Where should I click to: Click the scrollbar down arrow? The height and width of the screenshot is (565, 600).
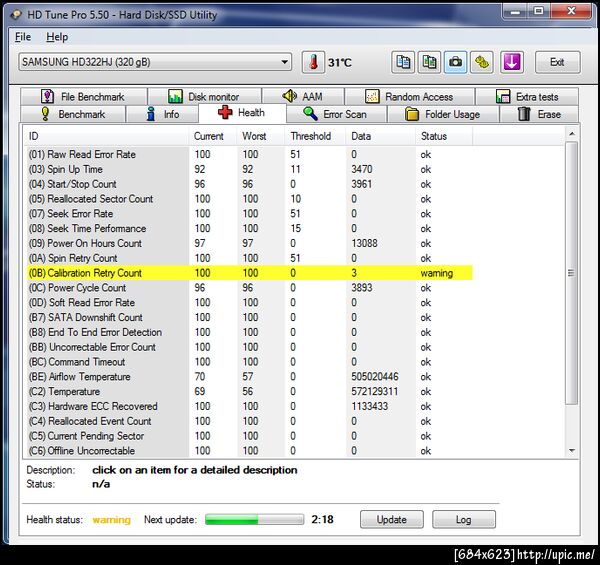pyautogui.click(x=572, y=451)
